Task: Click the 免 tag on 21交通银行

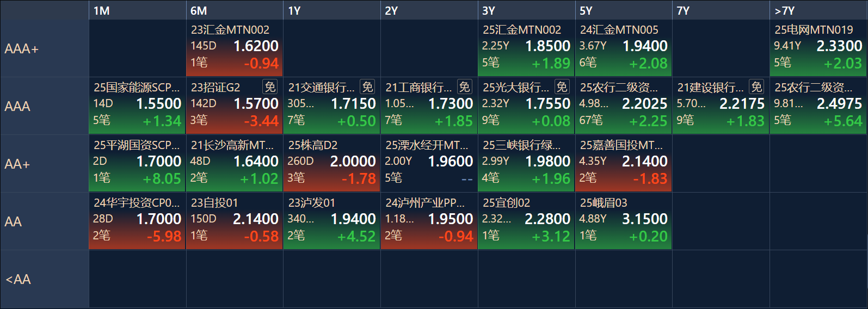Action: (x=367, y=87)
